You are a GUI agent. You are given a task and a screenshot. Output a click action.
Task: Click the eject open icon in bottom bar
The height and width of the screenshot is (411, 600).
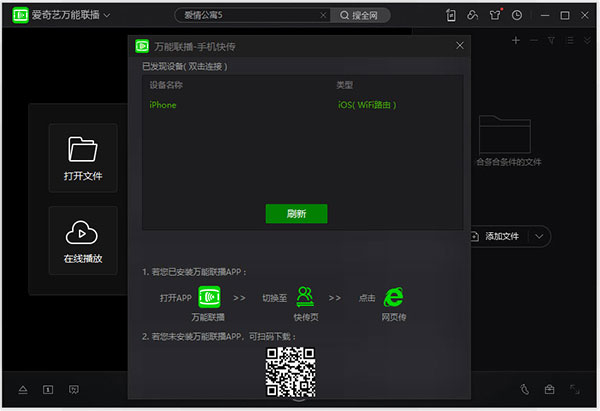pyautogui.click(x=23, y=390)
